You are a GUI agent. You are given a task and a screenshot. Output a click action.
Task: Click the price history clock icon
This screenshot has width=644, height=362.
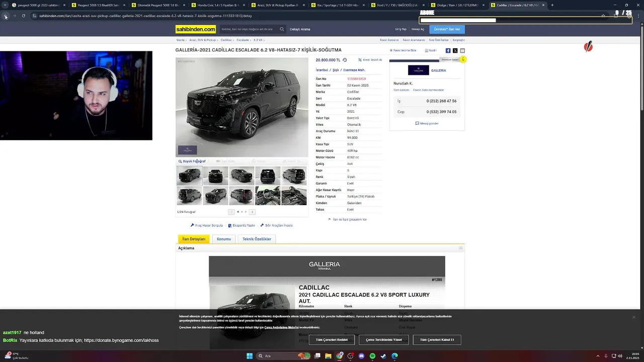(345, 60)
